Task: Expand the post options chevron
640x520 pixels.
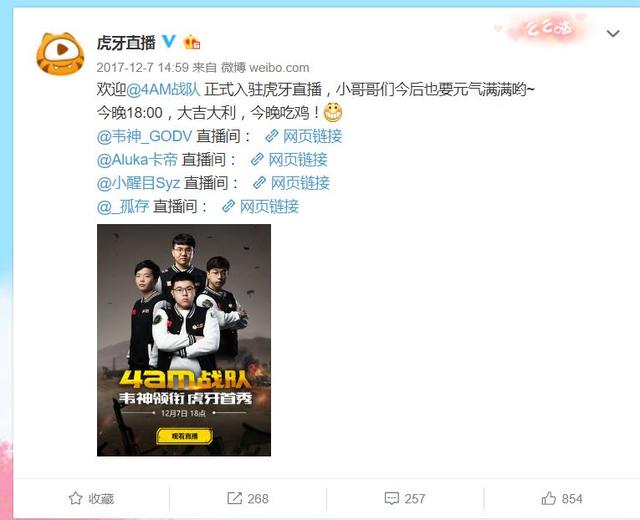Action: coord(613,33)
